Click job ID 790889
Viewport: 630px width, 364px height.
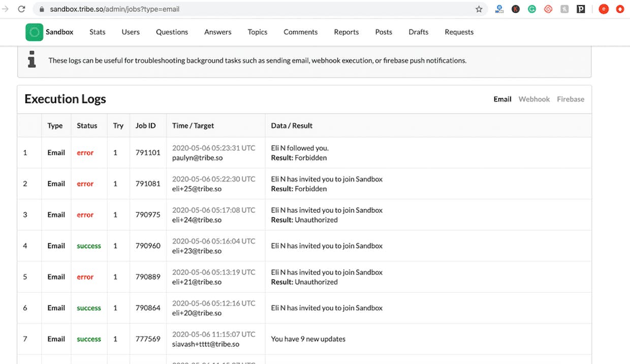pos(148,277)
